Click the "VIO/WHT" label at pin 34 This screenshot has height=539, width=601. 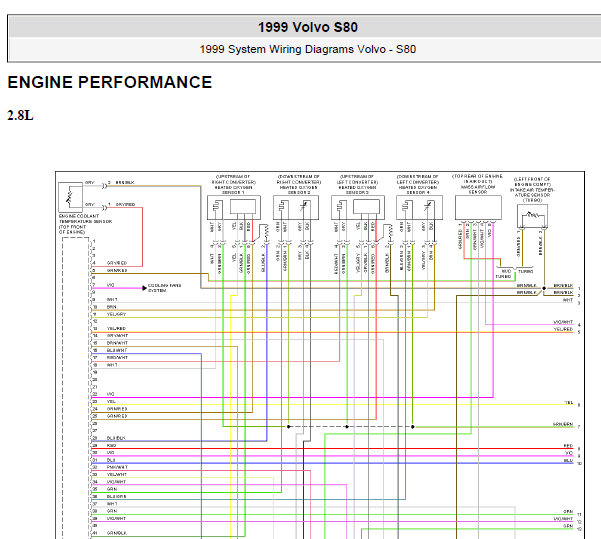117,482
